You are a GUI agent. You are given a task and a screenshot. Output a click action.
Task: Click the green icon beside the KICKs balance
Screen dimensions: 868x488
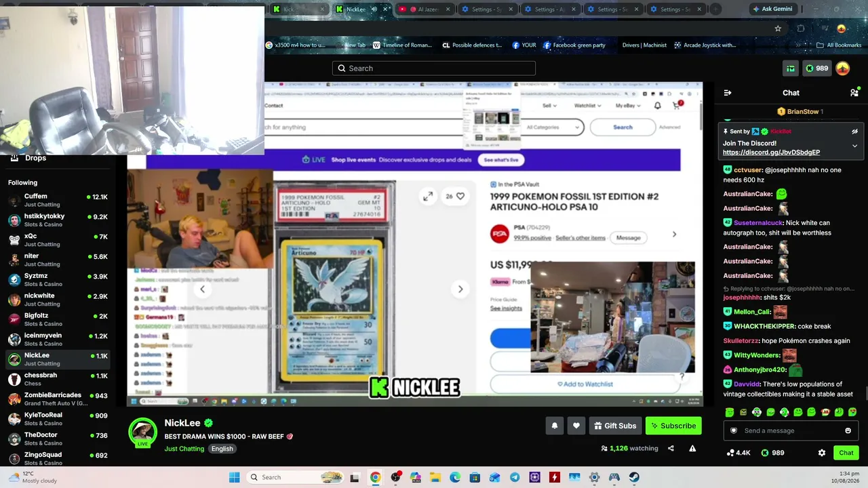click(791, 68)
